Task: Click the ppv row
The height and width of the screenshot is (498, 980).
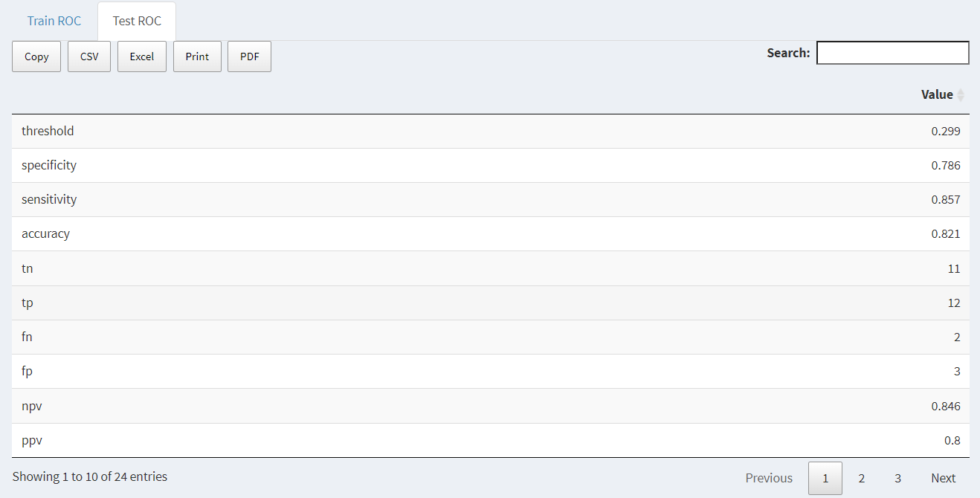Action: pos(32,440)
